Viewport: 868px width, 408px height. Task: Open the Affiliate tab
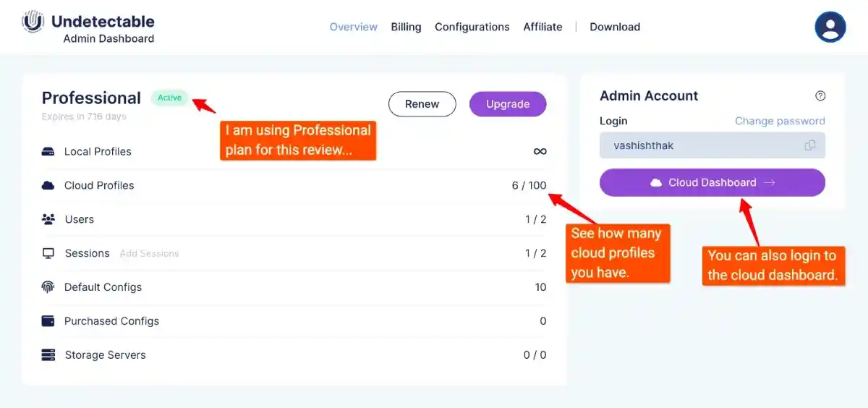tap(542, 27)
